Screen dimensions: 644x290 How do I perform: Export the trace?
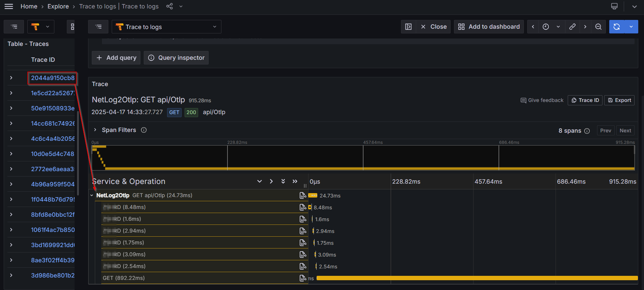[619, 100]
